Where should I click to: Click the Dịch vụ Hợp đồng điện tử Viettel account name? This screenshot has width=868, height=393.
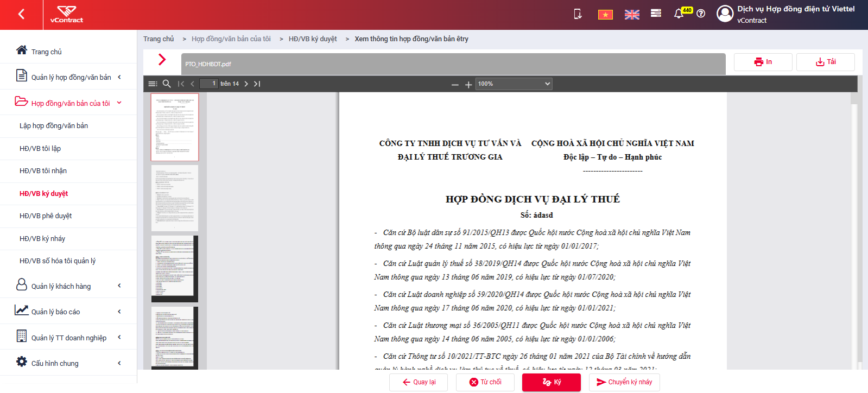pos(796,9)
